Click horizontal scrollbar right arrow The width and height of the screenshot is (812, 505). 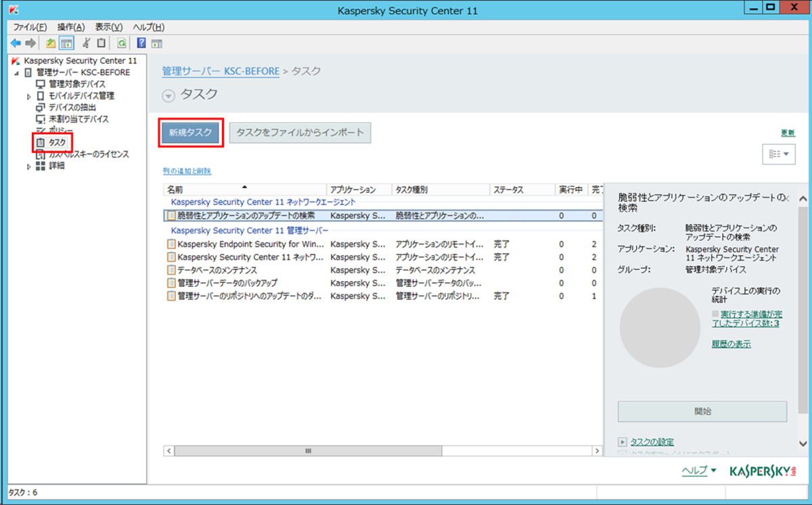597,450
